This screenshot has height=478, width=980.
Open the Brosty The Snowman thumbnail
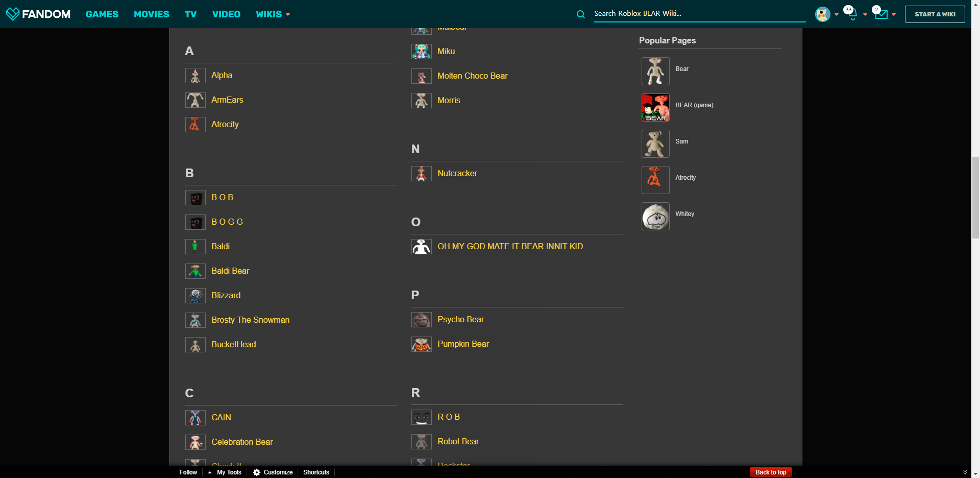(195, 320)
